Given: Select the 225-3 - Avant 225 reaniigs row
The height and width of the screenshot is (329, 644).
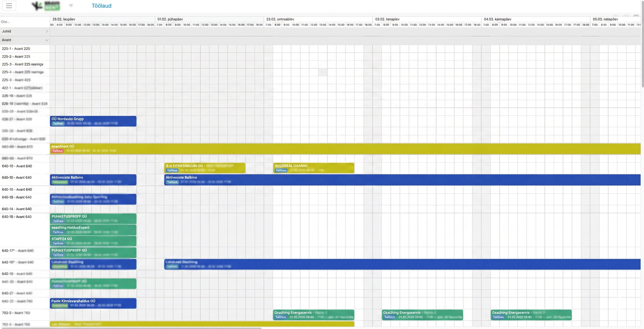Looking at the screenshot, I should click(23, 64).
